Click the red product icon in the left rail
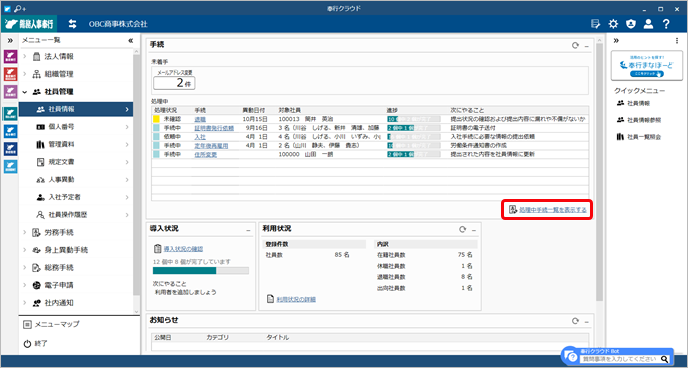Screen dimensions: 688x368 [x=10, y=74]
